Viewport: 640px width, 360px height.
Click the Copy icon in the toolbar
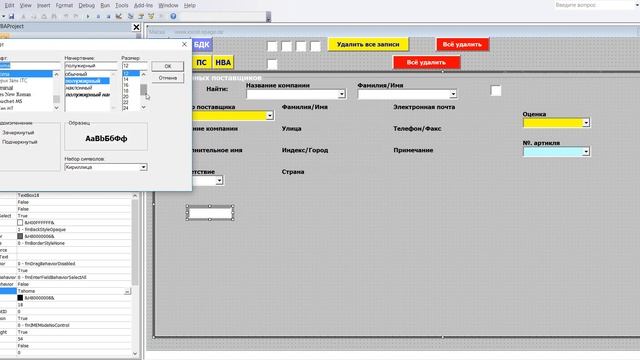point(33,16)
